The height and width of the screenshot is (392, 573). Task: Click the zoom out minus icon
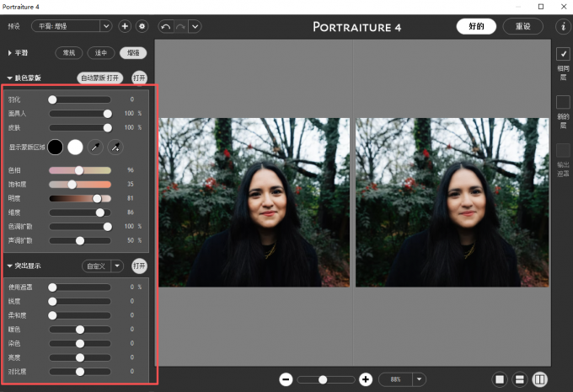click(286, 379)
